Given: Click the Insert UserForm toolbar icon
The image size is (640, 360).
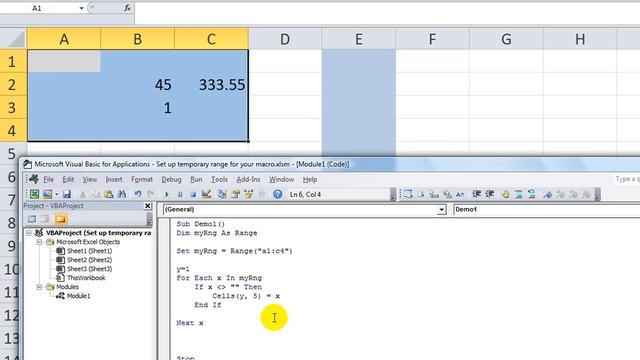Looking at the screenshot, I should 48,194.
